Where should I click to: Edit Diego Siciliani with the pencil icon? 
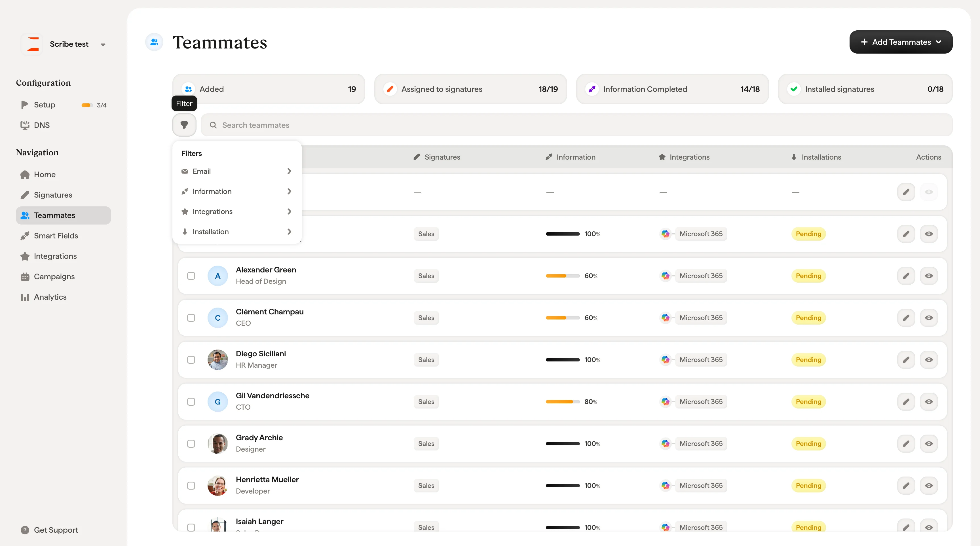906,360
